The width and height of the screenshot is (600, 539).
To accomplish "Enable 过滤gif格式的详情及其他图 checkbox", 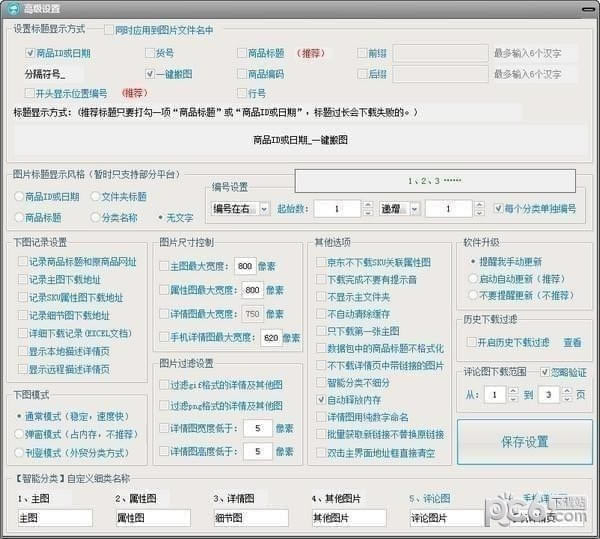I will pyautogui.click(x=164, y=385).
